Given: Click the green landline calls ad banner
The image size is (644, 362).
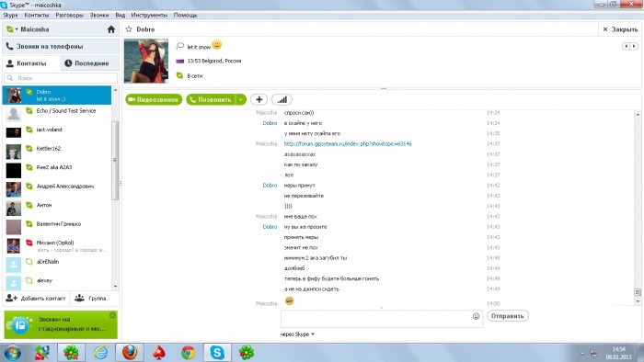Looking at the screenshot, I should point(61,324).
